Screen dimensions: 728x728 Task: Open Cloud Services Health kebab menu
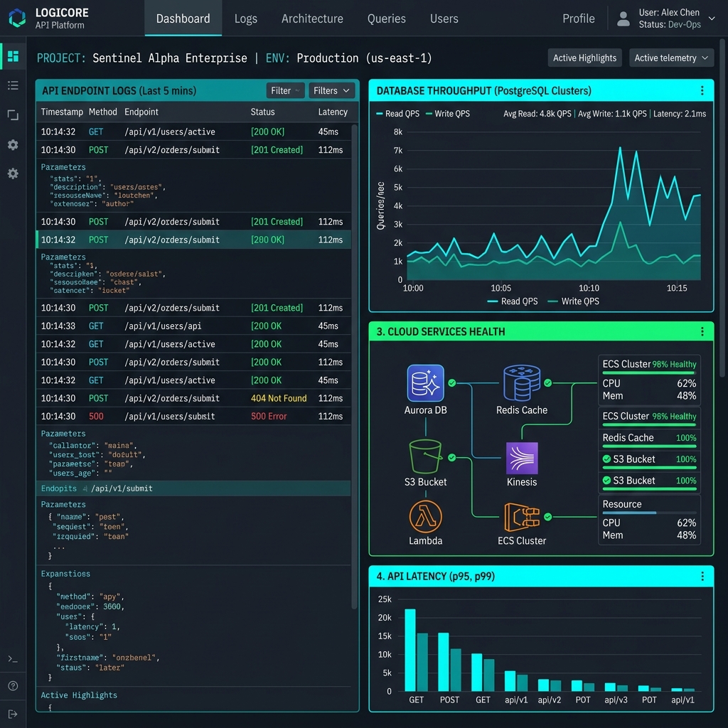702,331
